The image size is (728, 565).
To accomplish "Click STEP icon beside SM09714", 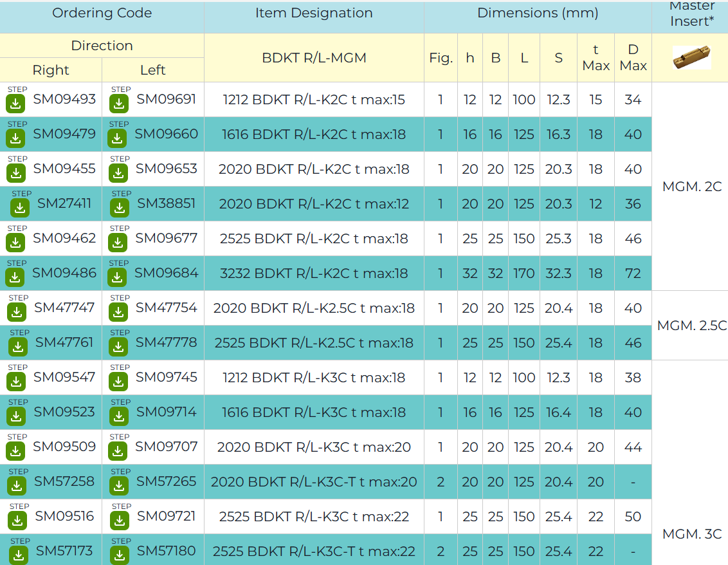I will tap(119, 415).
